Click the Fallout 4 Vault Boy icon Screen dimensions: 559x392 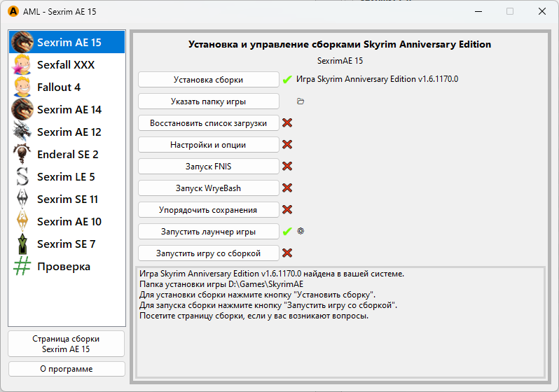pyautogui.click(x=22, y=87)
